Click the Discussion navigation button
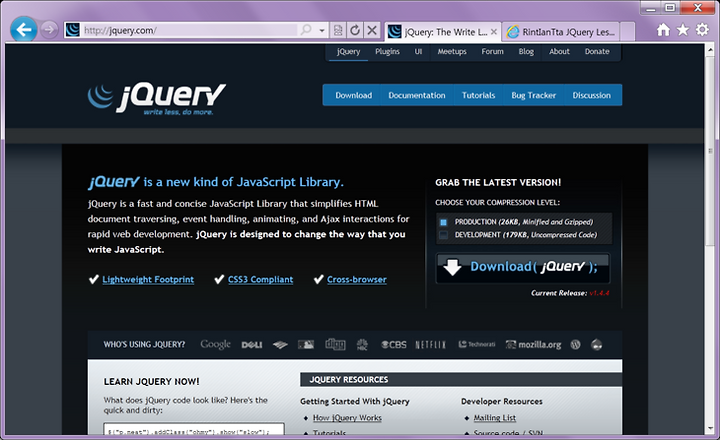 [x=591, y=95]
